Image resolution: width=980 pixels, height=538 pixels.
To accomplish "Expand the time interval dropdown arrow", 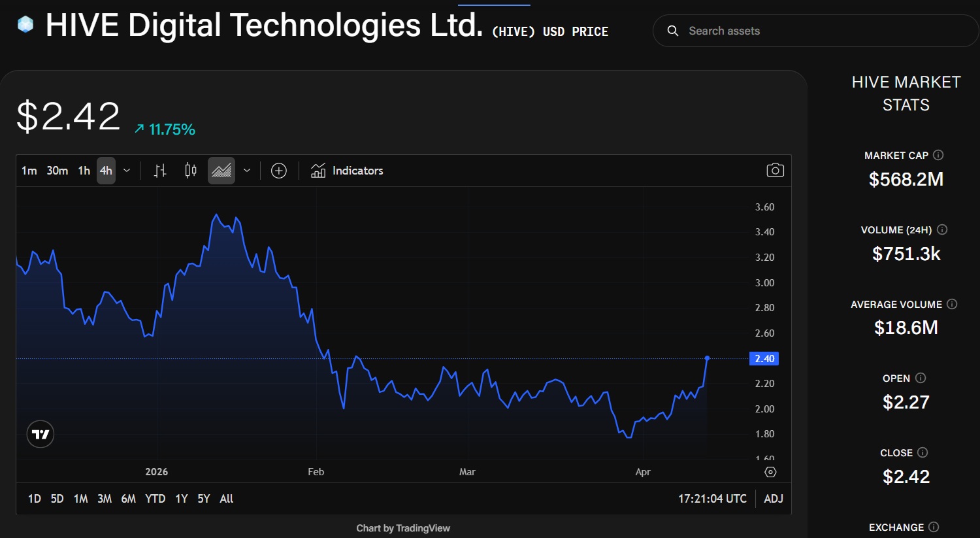I will point(127,171).
